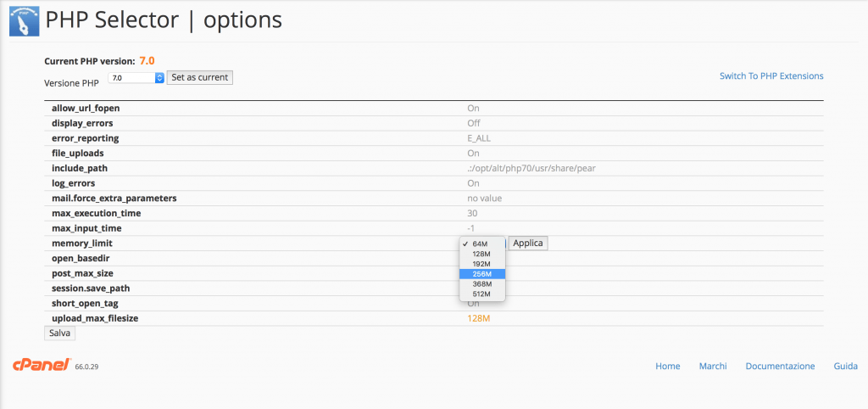Click the Set as current button
This screenshot has height=409, width=868.
[x=200, y=77]
